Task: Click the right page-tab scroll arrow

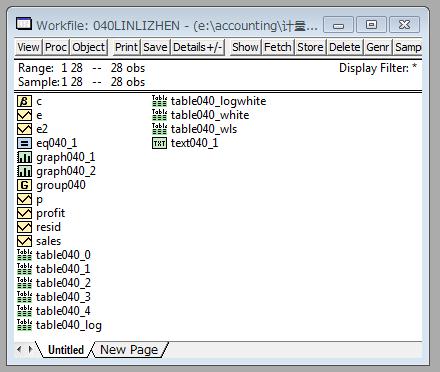Action: [x=30, y=349]
